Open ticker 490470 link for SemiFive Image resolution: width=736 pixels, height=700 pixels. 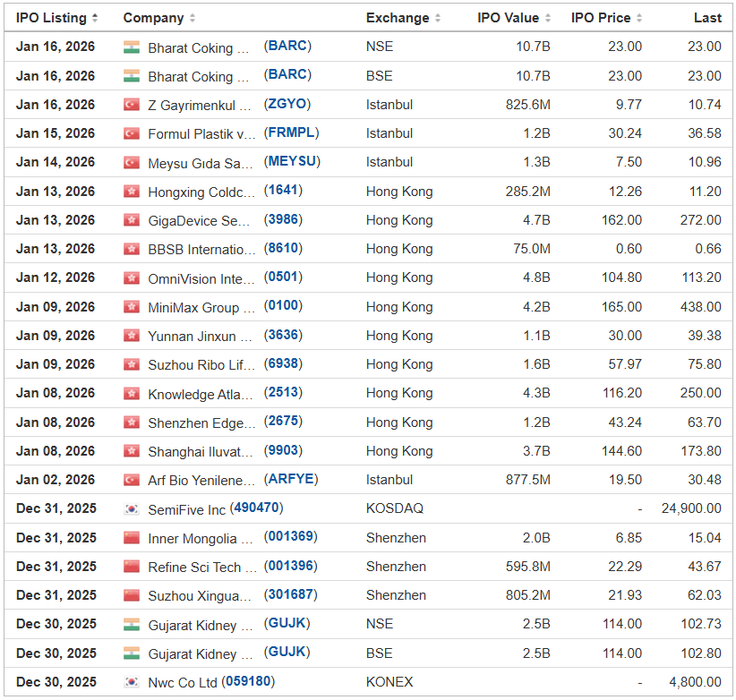point(257,508)
